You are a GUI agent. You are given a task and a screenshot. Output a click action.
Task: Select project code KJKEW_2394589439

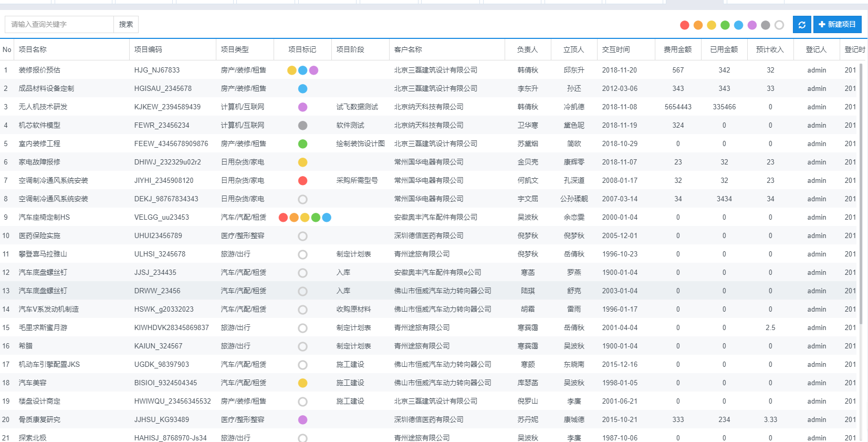click(x=168, y=107)
